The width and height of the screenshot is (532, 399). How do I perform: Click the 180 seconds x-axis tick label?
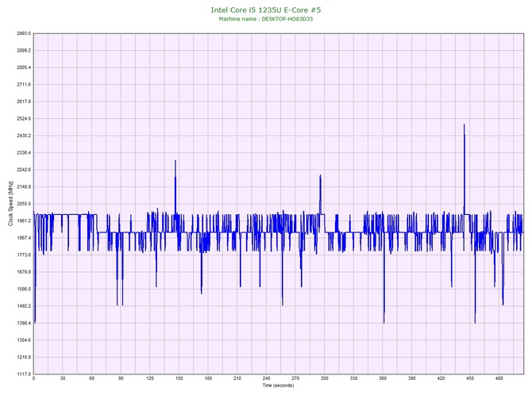click(208, 378)
